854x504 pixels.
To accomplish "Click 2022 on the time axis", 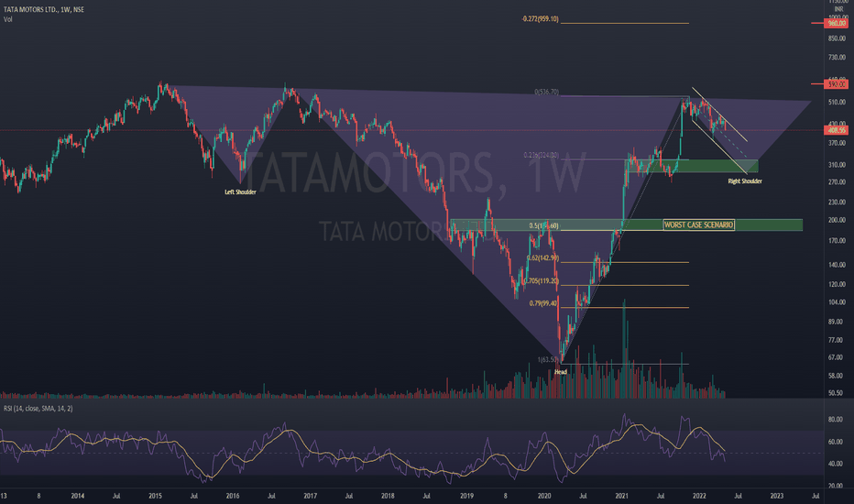I will pos(699,496).
